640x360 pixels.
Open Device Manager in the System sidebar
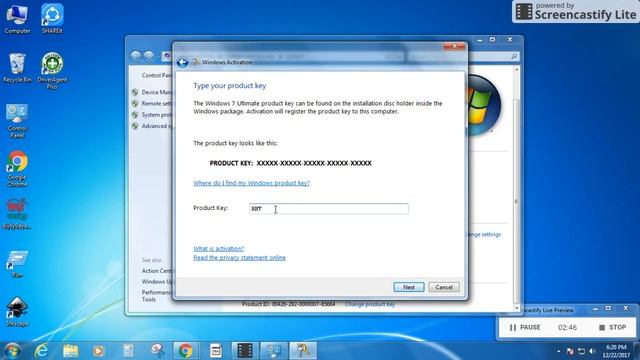(x=157, y=92)
